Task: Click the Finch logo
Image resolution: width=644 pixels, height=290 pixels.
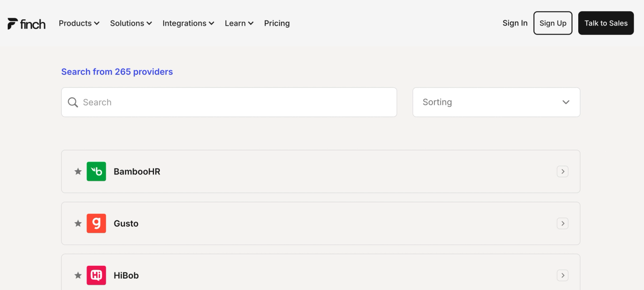Action: [x=26, y=24]
